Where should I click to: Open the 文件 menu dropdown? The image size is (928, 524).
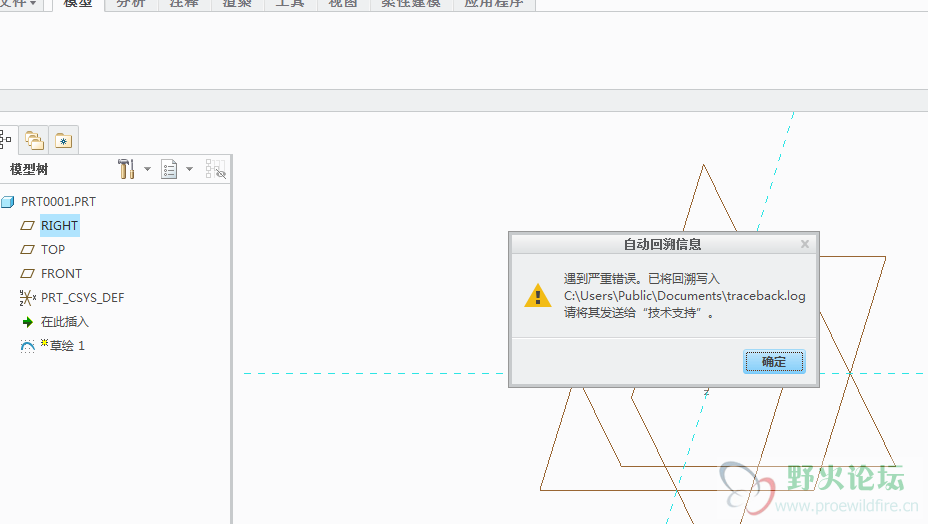tap(19, 4)
